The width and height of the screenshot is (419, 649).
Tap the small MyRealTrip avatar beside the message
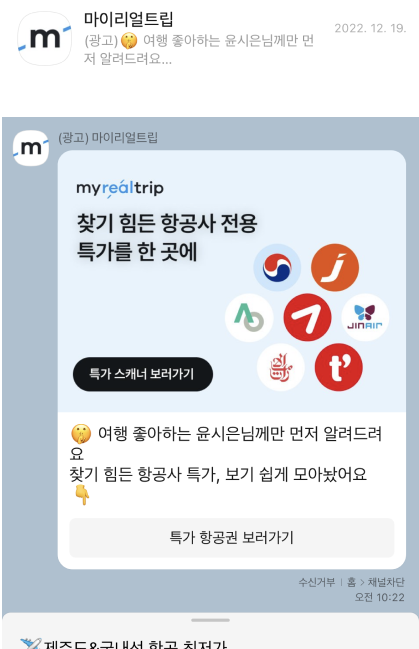31,148
